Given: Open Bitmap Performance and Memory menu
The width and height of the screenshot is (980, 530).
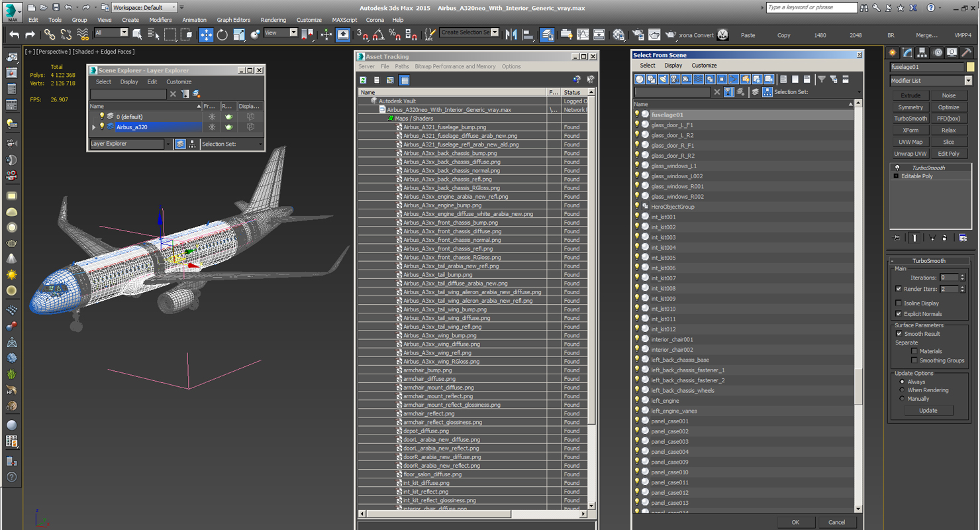Looking at the screenshot, I should point(455,66).
